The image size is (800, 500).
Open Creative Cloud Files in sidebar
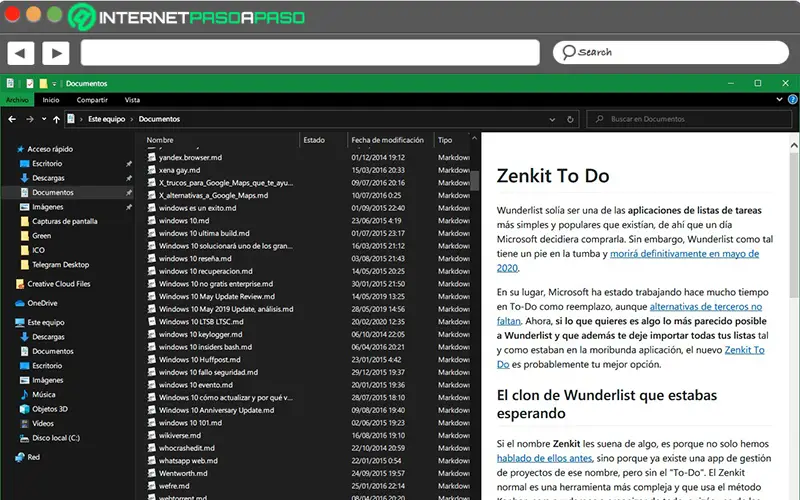(59, 284)
